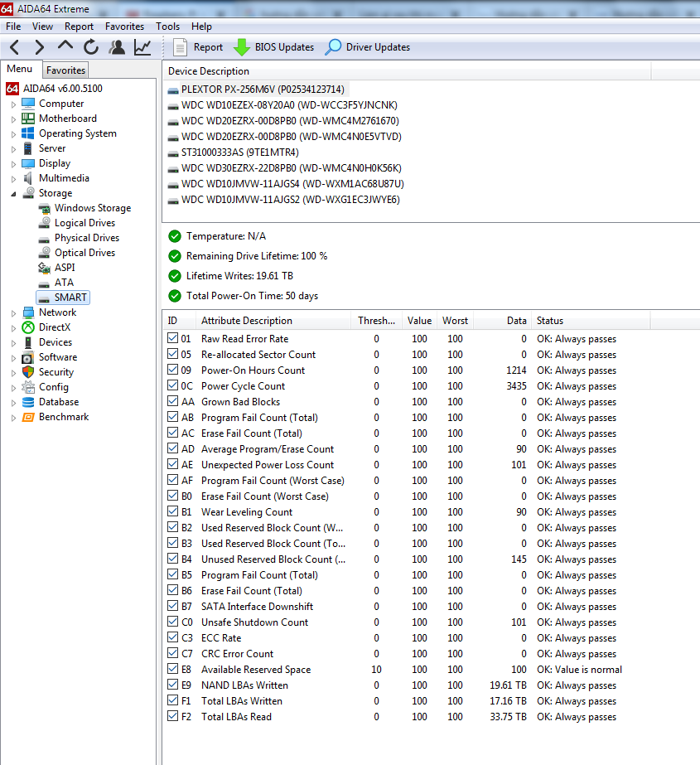700x765 pixels.
Task: Select WDC WD30EZRX-22D8PB0 drive
Action: coord(292,167)
